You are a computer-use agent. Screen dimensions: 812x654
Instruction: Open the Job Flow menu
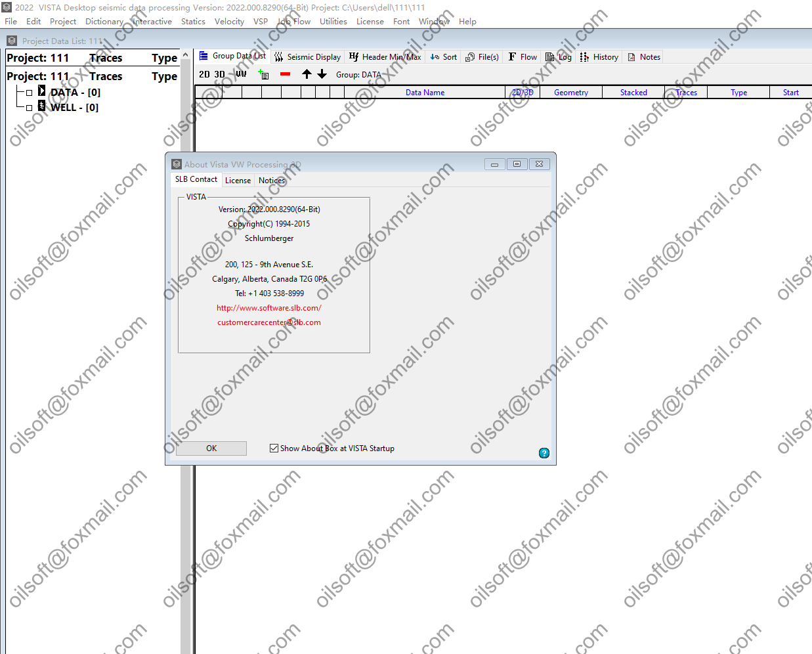[293, 22]
